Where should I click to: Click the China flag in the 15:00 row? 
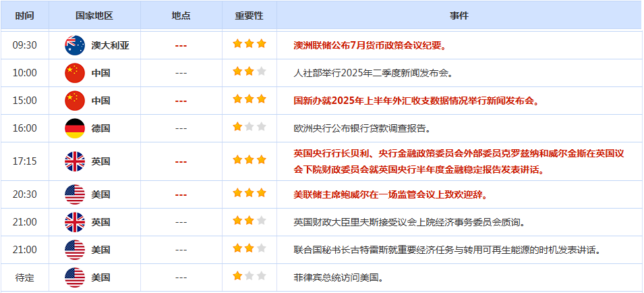point(75,101)
